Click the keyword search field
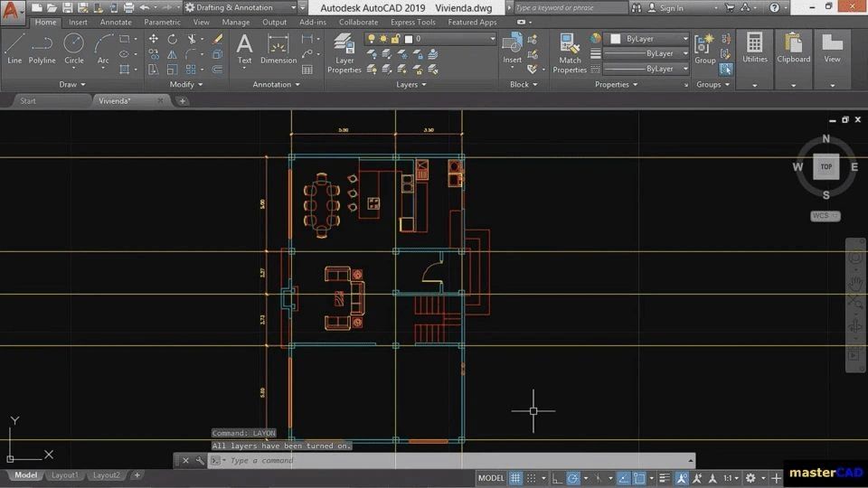 click(x=571, y=8)
